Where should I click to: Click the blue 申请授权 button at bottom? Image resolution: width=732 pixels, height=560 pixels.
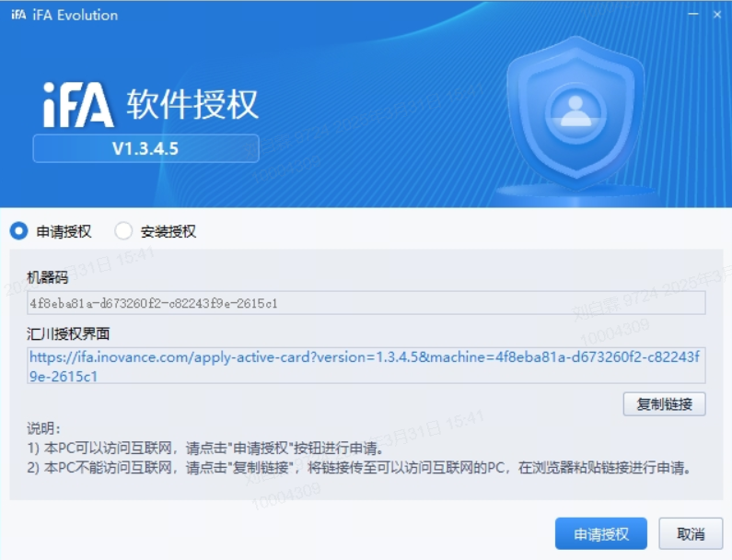pyautogui.click(x=601, y=533)
